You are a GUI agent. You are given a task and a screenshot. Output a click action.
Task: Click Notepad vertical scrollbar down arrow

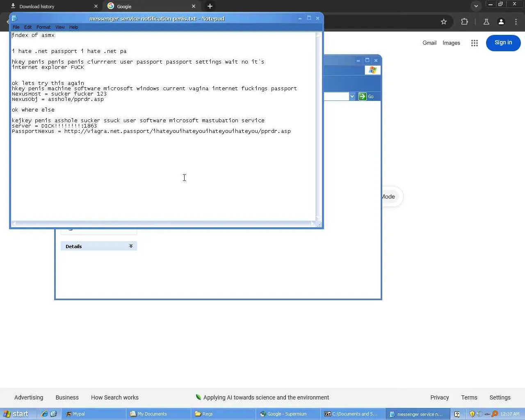point(318,218)
